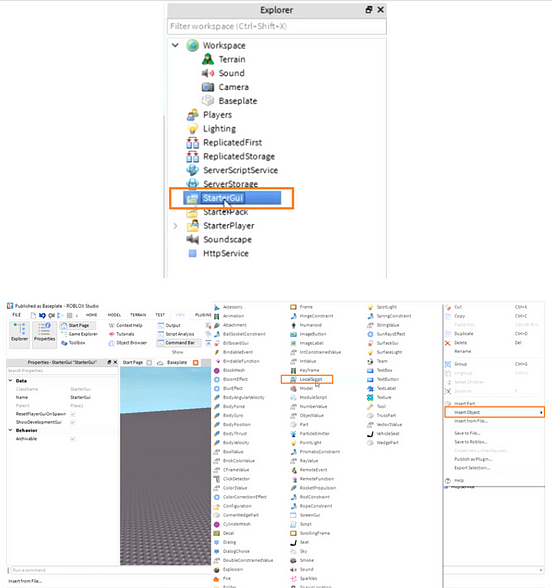Viewport: 552px width, 588px height.
Task: Select ScreenGui in the object list
Action: tap(310, 515)
